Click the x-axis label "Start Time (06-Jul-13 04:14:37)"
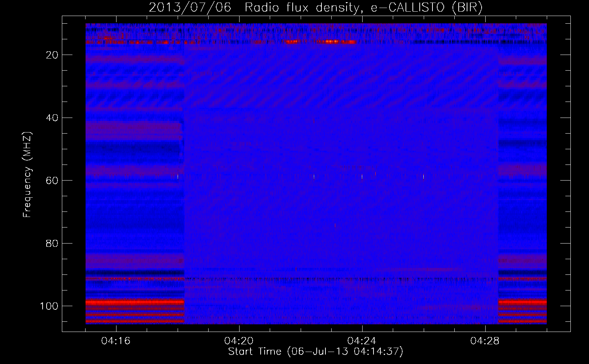This screenshot has height=364, width=589. tap(316, 352)
